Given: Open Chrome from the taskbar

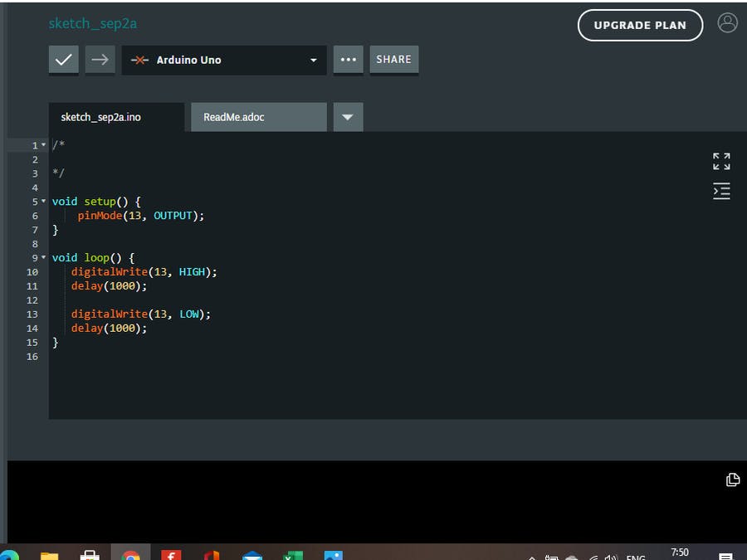Looking at the screenshot, I should pyautogui.click(x=130, y=554).
